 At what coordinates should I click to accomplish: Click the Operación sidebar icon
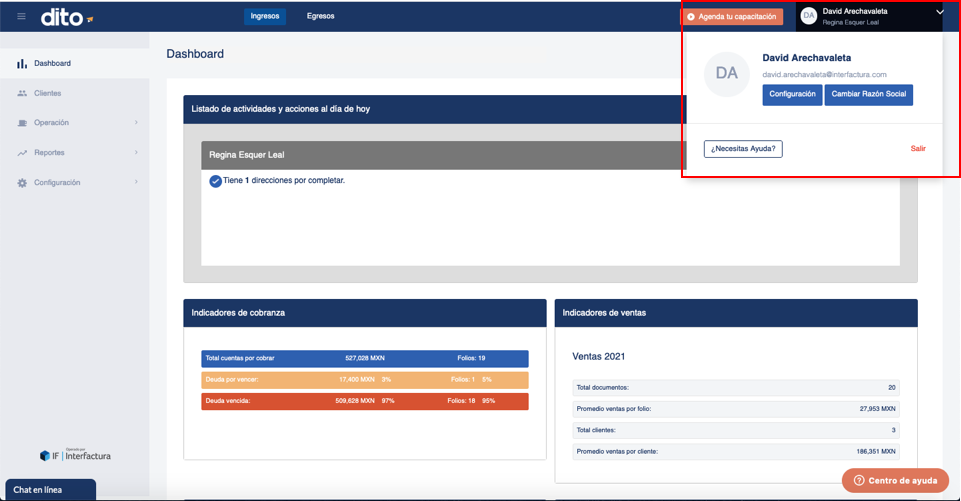22,123
